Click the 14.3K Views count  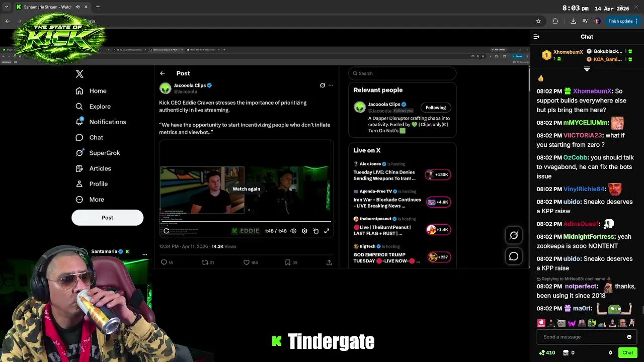pos(224,246)
